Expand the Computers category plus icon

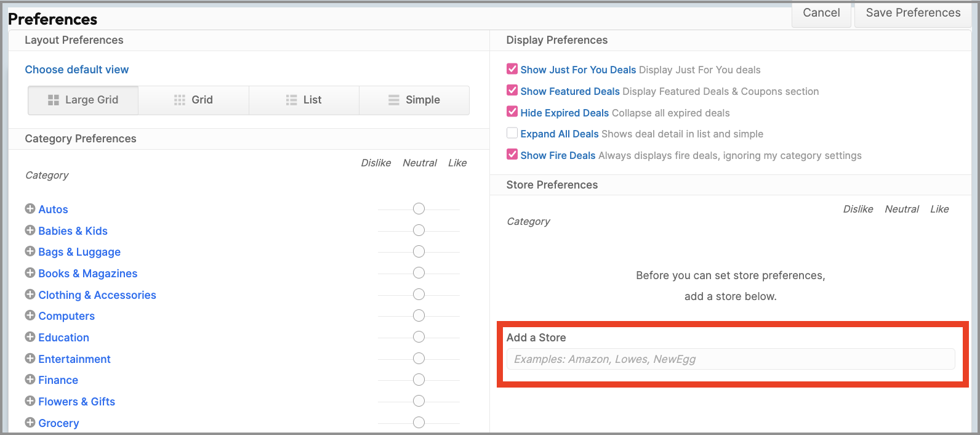(30, 315)
